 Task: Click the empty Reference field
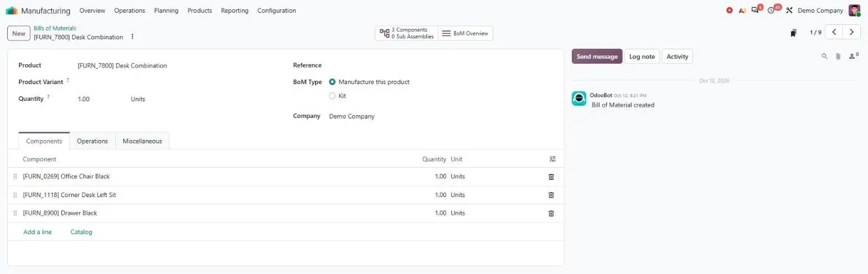coord(440,65)
